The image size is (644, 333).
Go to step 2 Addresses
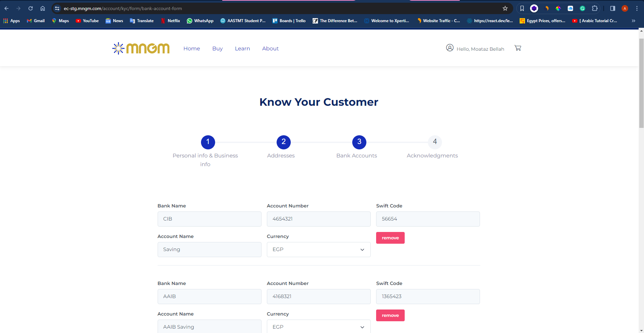[x=283, y=142]
